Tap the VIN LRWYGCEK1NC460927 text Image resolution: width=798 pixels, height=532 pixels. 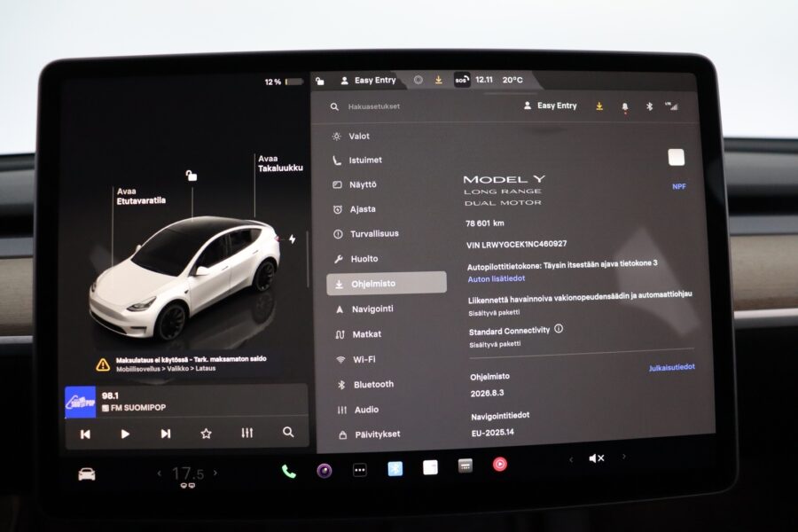[x=517, y=245]
